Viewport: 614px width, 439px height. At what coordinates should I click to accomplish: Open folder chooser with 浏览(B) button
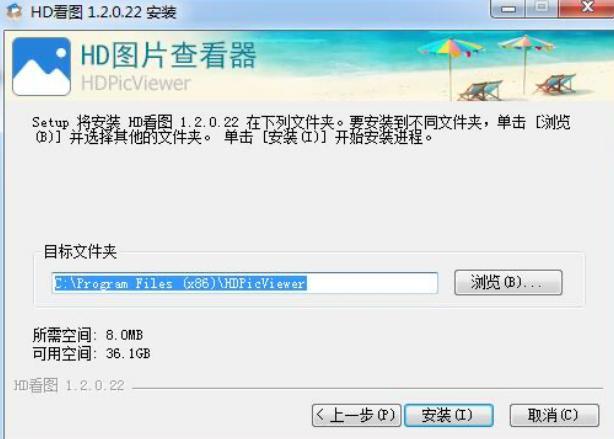point(508,282)
